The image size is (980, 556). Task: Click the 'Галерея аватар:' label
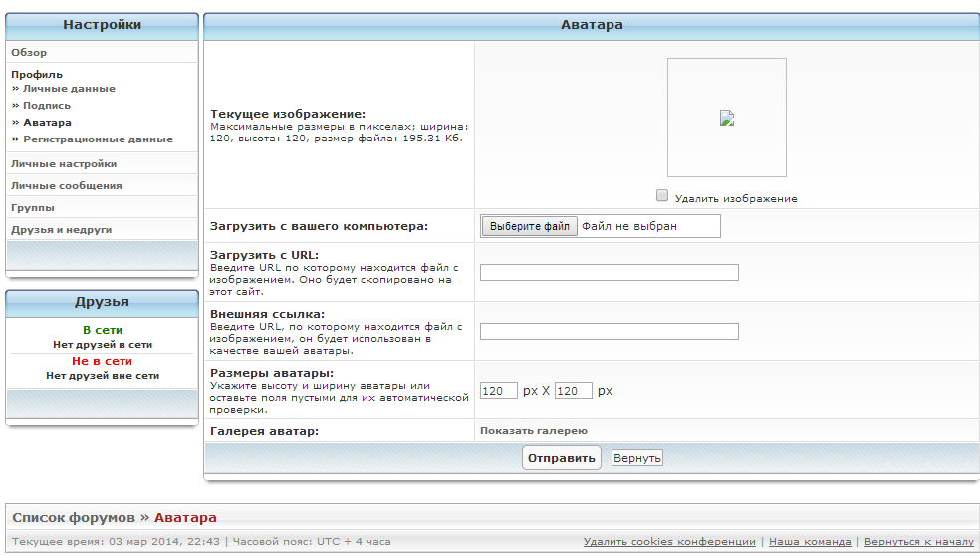coord(264,431)
